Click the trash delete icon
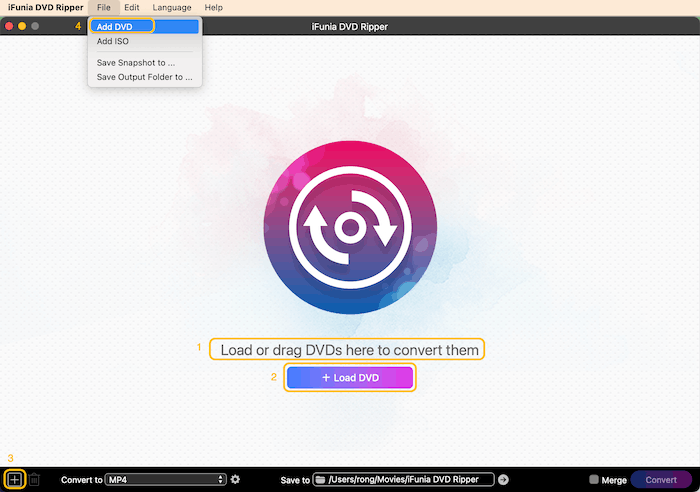This screenshot has width=700, height=492. coord(34,480)
